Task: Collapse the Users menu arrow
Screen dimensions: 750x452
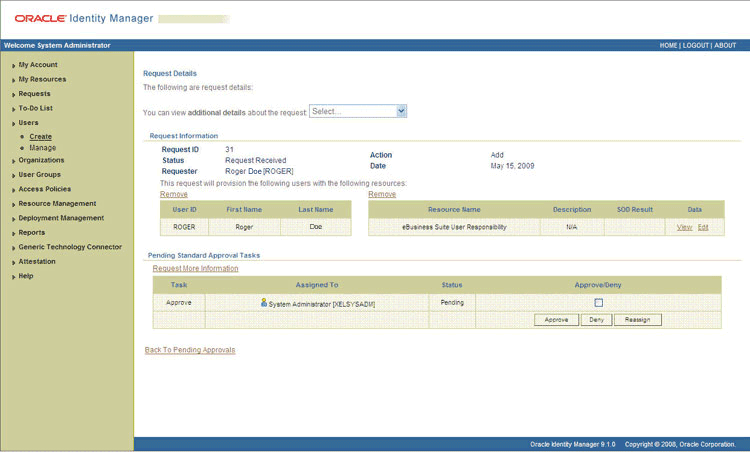Action: point(13,123)
